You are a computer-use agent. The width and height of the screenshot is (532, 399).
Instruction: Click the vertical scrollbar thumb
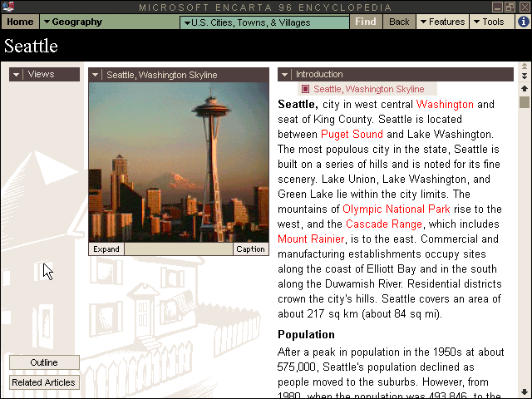click(525, 102)
